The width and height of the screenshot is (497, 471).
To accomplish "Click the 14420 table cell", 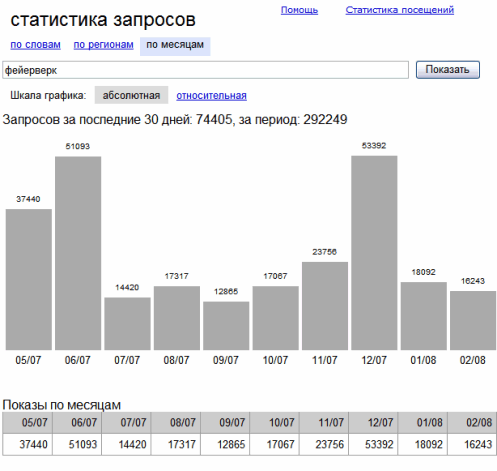I will pyautogui.click(x=126, y=444).
